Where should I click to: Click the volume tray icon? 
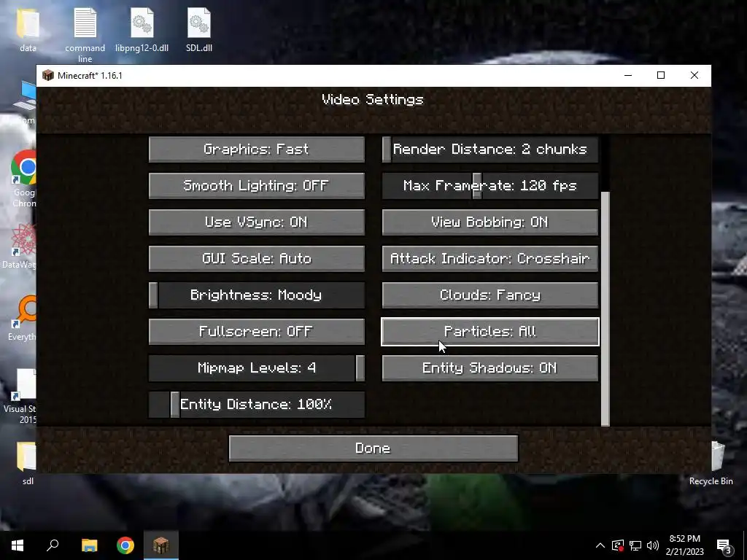(653, 545)
